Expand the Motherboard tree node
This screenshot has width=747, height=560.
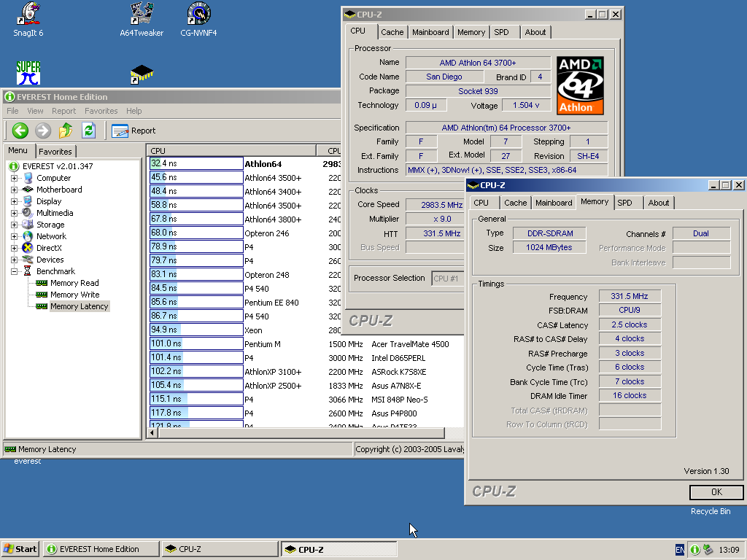point(14,190)
